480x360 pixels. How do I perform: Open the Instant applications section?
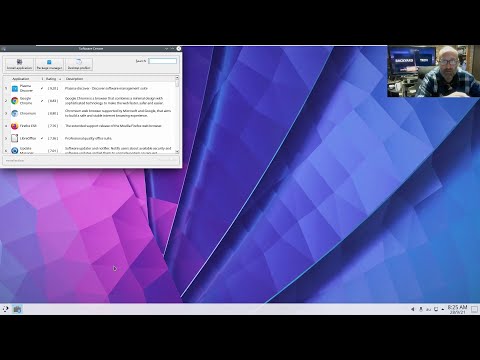[19, 64]
